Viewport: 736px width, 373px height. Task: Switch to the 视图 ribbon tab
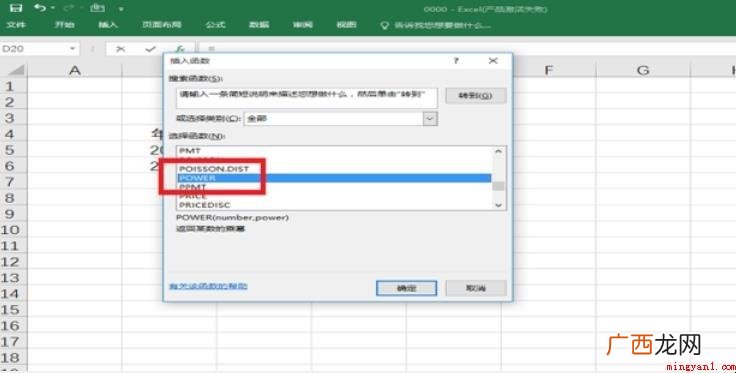coord(346,24)
